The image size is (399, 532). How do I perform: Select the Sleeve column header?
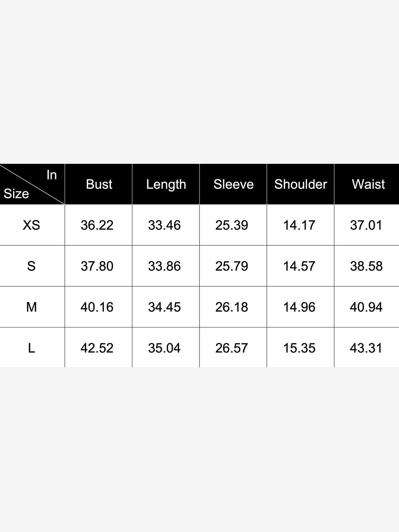pyautogui.click(x=233, y=184)
